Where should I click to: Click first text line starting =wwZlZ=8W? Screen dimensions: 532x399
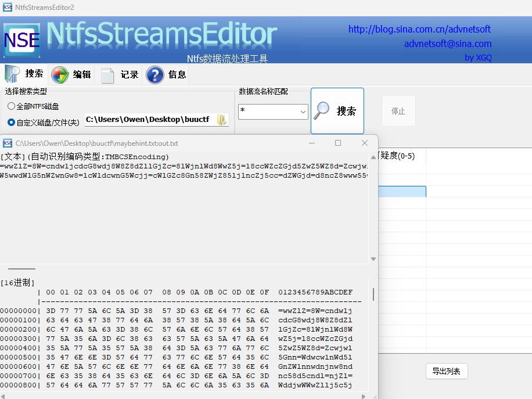click(184, 166)
